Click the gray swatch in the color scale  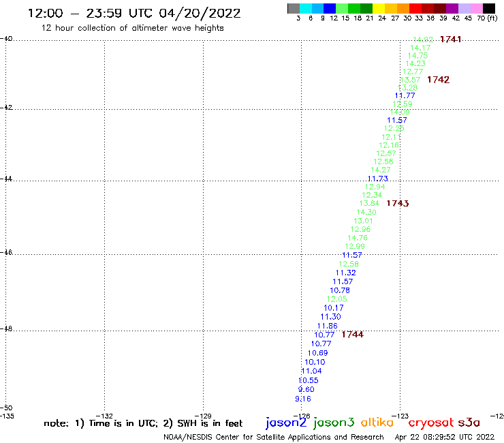point(294,8)
